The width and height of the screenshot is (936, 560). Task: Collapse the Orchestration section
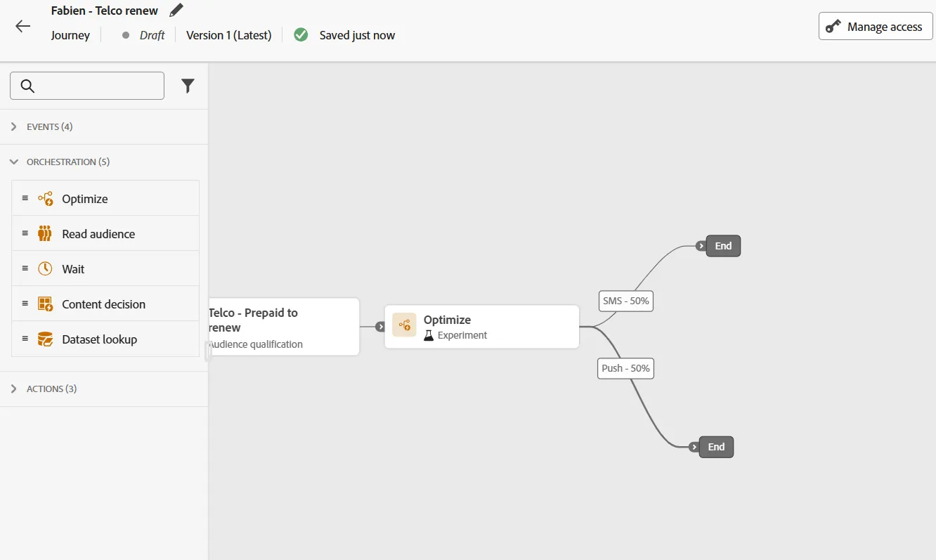104,162
